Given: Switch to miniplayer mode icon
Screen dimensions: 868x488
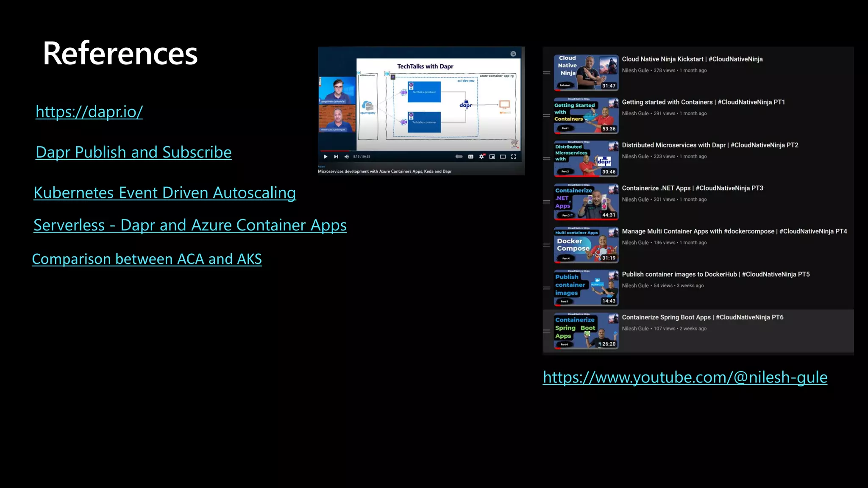Looking at the screenshot, I should pyautogui.click(x=492, y=157).
